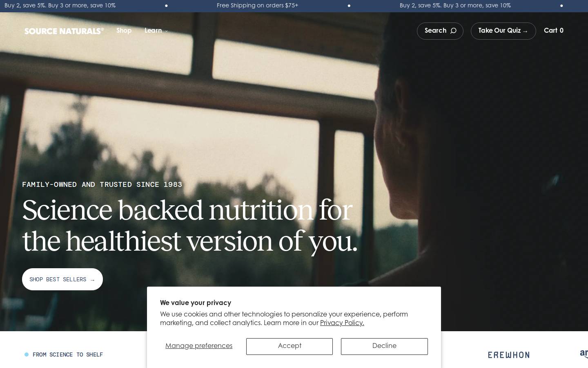This screenshot has height=368, width=588.
Task: Start the Take Our Quiz button
Action: 503,31
